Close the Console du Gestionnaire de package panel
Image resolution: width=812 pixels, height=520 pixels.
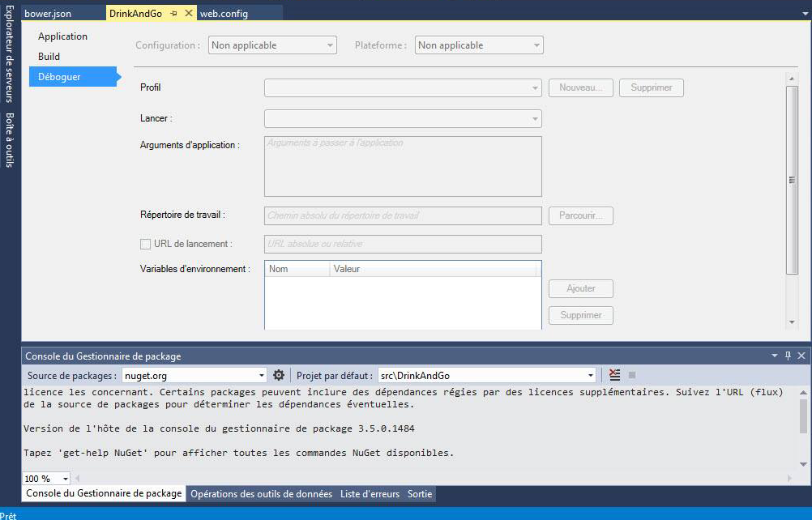click(x=801, y=356)
